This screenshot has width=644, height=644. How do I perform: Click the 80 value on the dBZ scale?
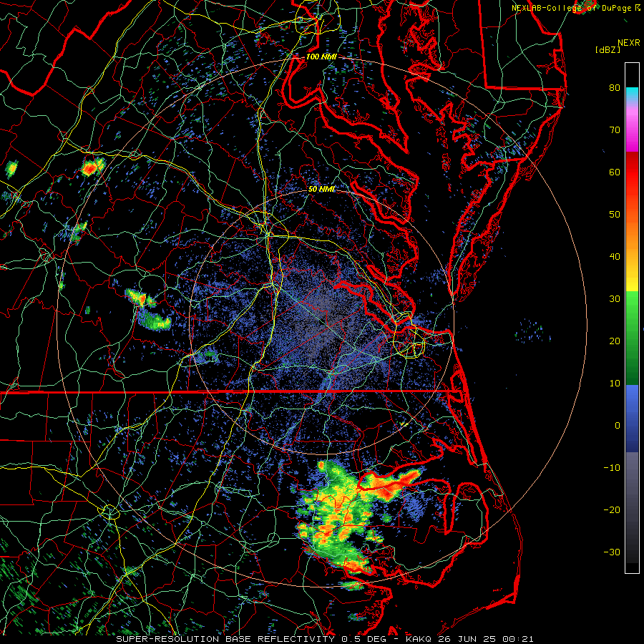[x=615, y=87]
